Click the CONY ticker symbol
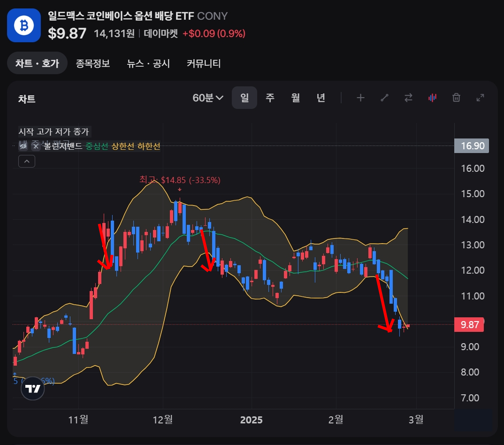This screenshot has width=504, height=445. coord(213,16)
